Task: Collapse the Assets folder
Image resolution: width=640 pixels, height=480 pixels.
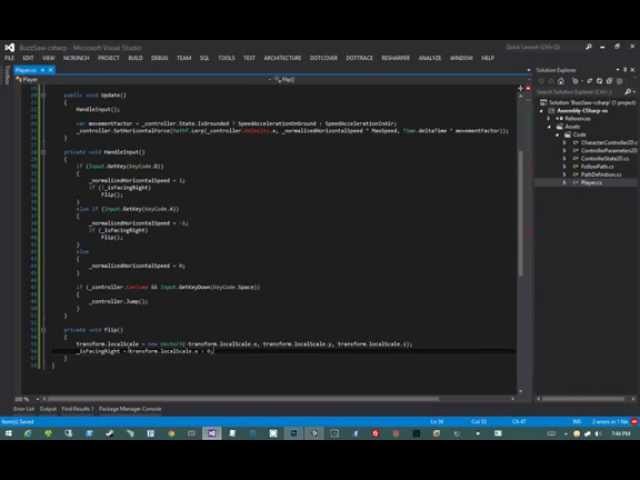Action: click(549, 127)
